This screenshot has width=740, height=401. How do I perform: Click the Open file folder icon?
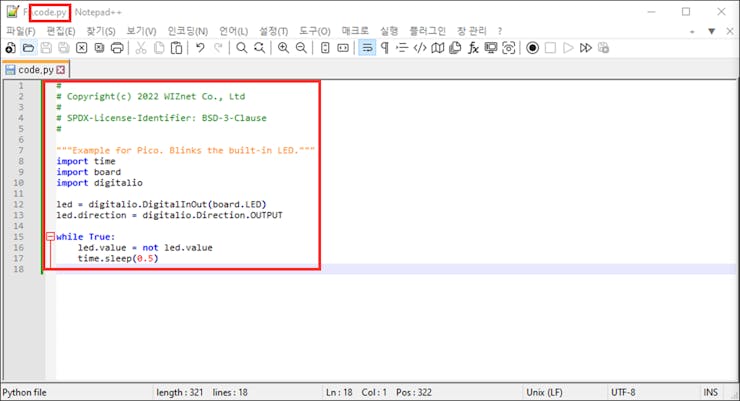[28, 48]
